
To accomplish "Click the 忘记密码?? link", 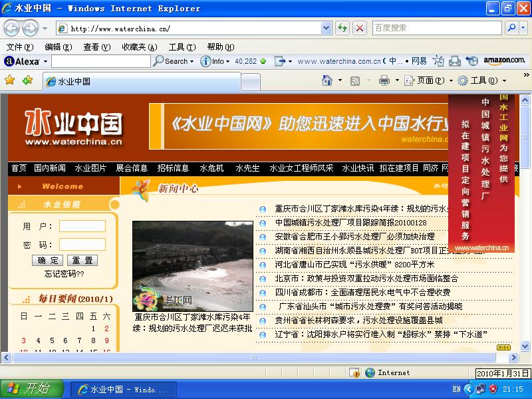I will (x=64, y=273).
